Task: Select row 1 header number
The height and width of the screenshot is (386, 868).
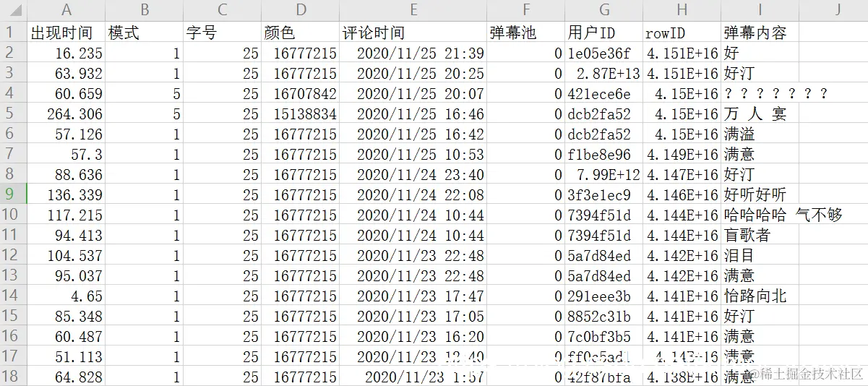Action: click(x=13, y=33)
